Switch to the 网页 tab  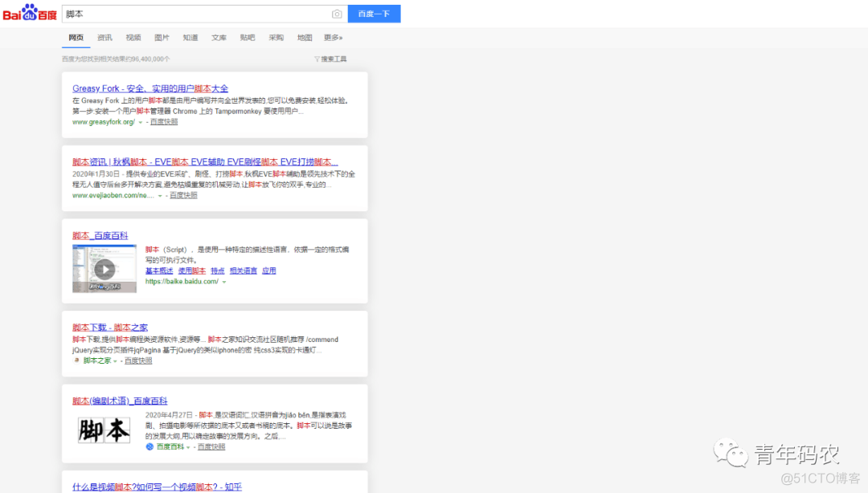(x=76, y=38)
